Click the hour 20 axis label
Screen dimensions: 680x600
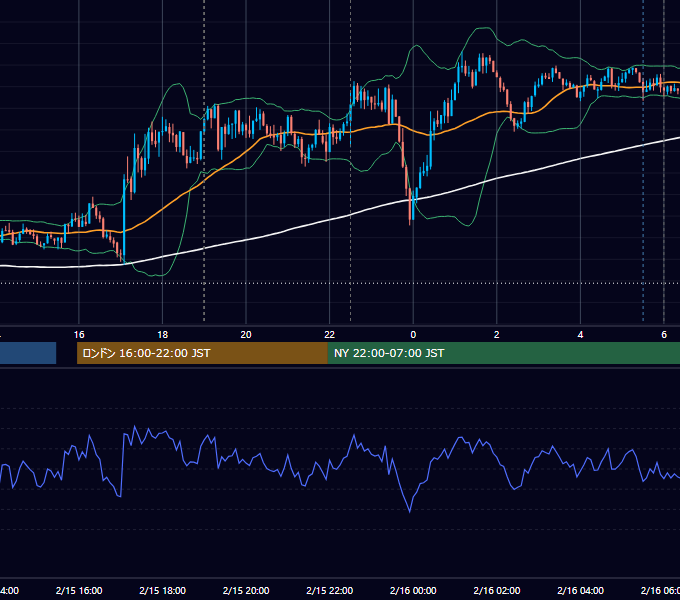[x=246, y=335]
